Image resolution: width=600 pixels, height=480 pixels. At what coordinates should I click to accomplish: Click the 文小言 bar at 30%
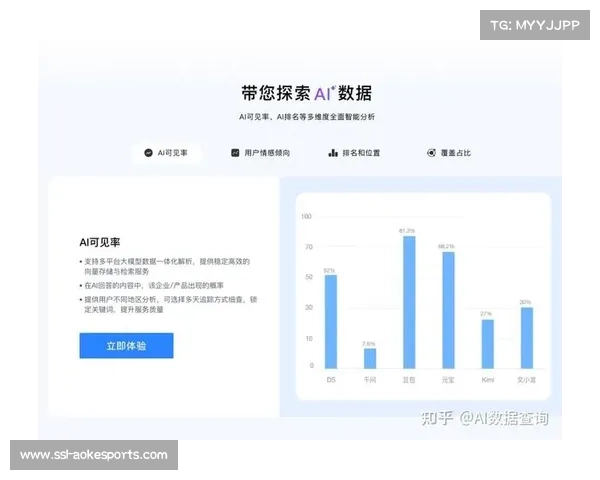point(527,338)
